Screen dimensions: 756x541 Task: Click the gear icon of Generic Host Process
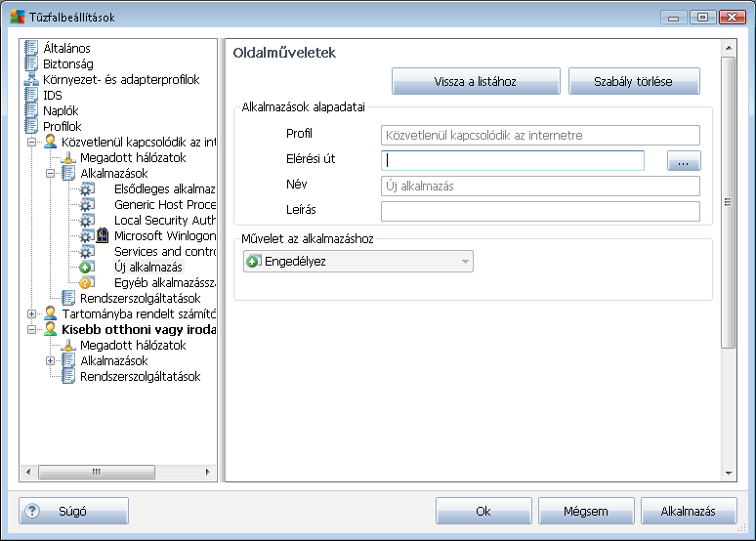(x=87, y=204)
